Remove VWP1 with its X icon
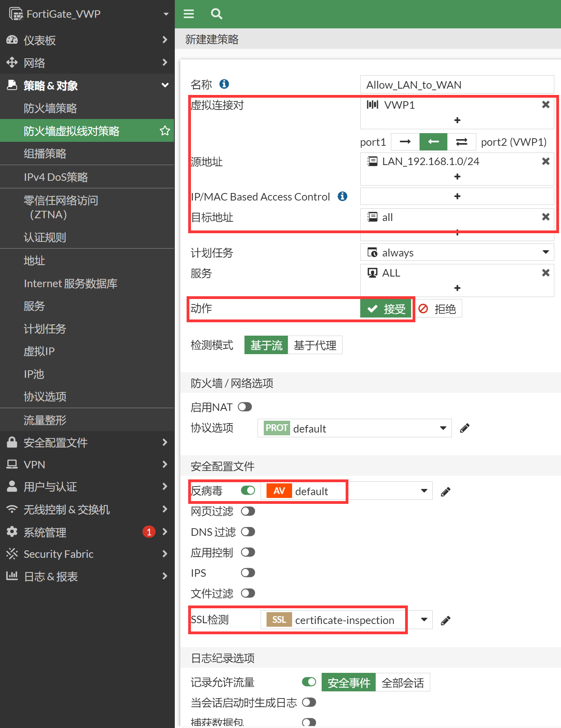The image size is (561, 728). point(546,105)
